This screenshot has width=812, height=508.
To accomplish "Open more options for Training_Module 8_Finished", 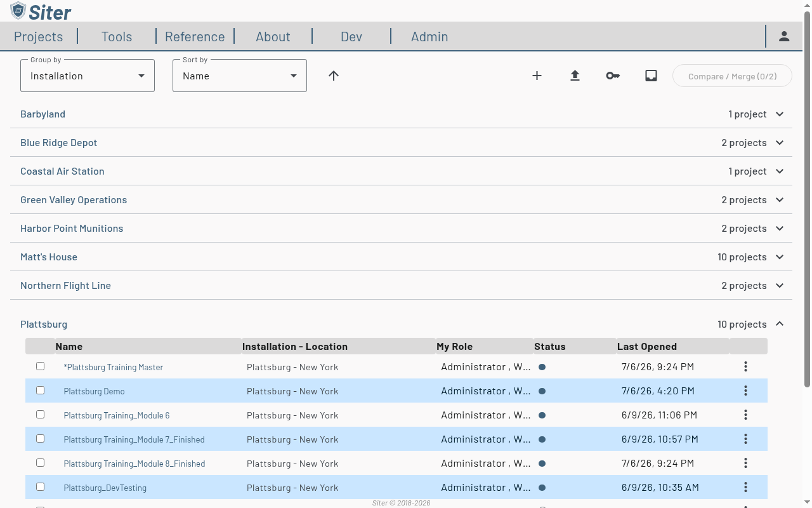I will point(745,463).
